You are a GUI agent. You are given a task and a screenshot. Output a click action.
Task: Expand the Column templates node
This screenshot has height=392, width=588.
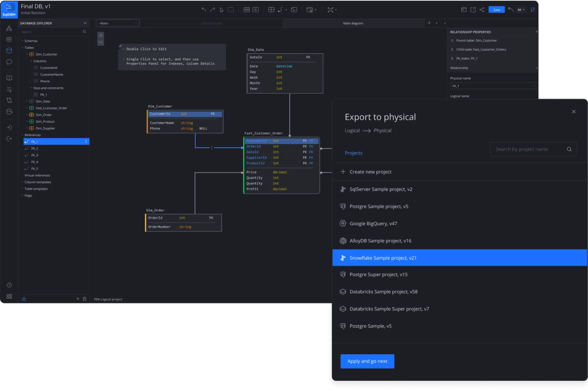22,182
